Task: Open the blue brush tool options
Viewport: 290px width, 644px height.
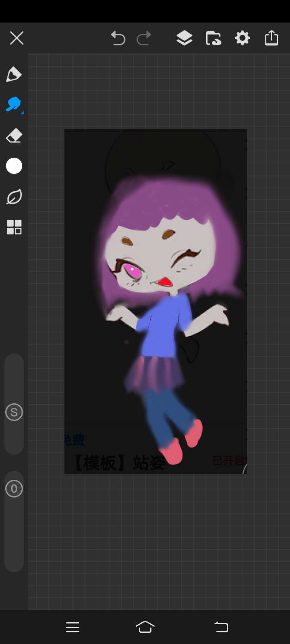Action: [14, 105]
